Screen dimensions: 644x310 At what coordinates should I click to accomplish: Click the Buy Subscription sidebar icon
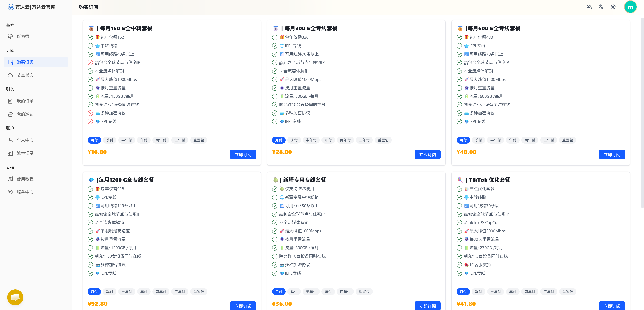pyautogui.click(x=10, y=62)
